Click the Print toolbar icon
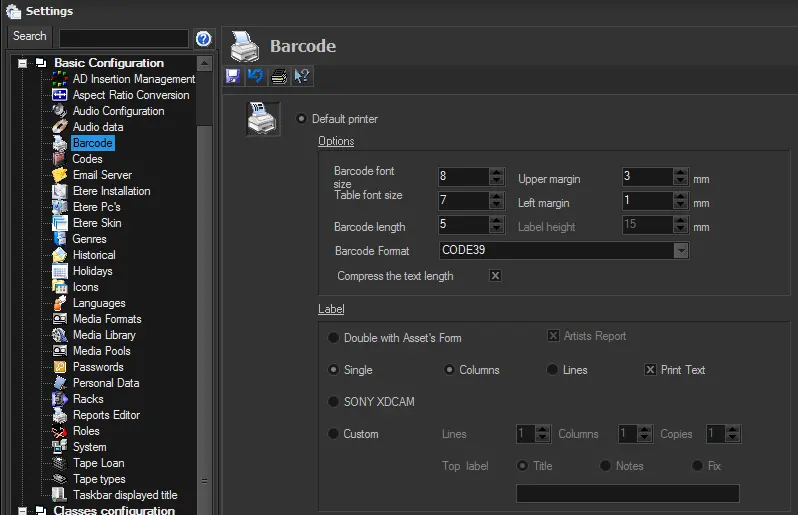The height and width of the screenshot is (515, 798). (279, 76)
